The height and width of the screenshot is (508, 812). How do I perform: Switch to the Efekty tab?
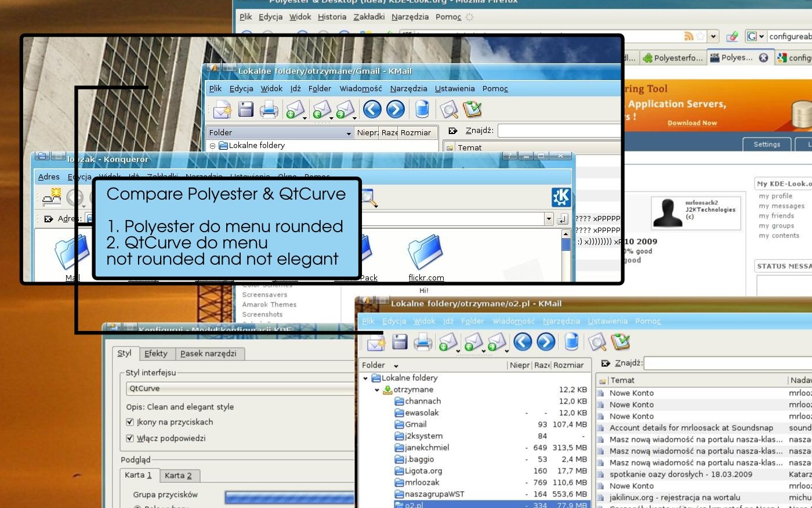pyautogui.click(x=156, y=353)
